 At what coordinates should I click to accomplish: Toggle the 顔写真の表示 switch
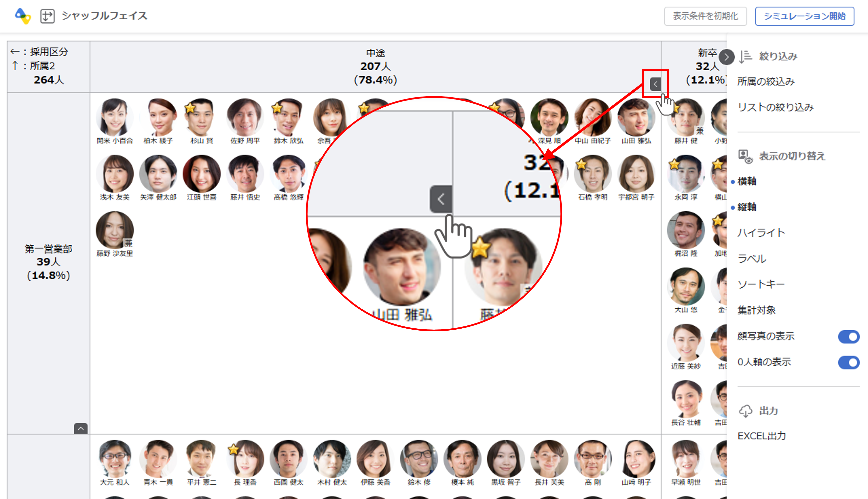(x=848, y=337)
